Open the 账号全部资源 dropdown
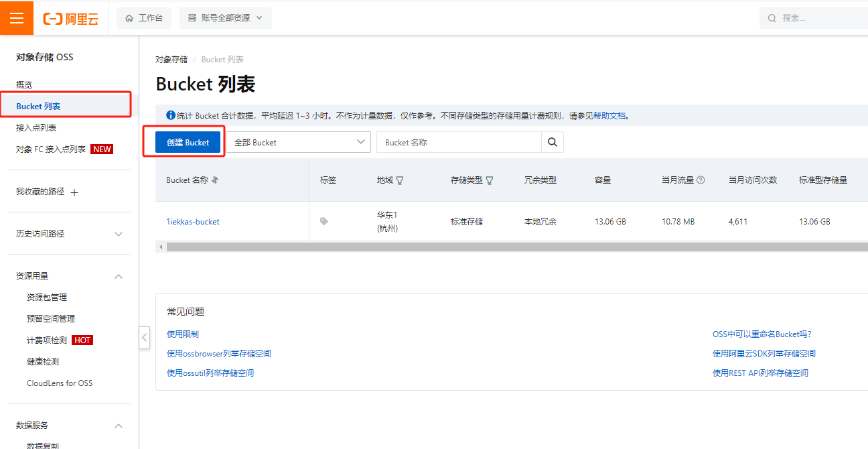 coord(225,18)
